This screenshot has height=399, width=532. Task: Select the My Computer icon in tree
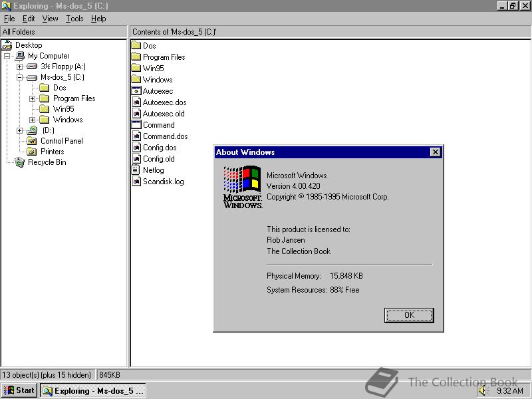[20, 56]
